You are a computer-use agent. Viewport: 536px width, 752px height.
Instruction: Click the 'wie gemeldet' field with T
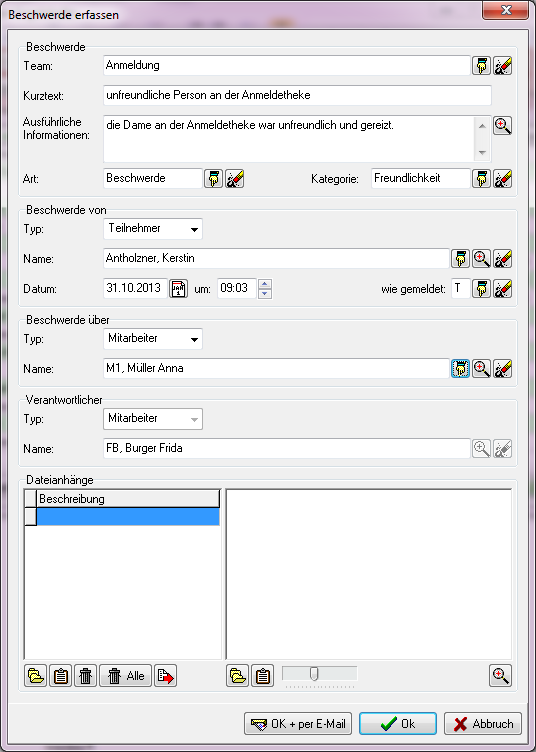[461, 289]
